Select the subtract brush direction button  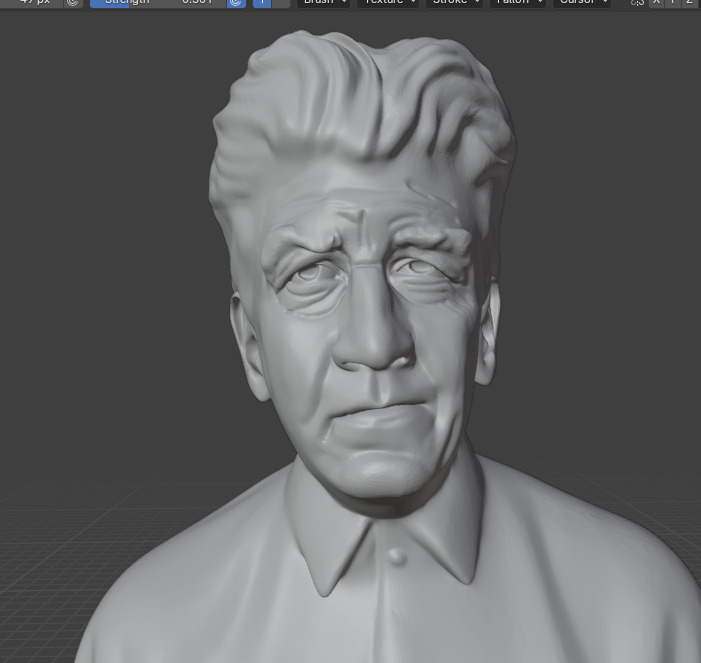tap(281, 2)
